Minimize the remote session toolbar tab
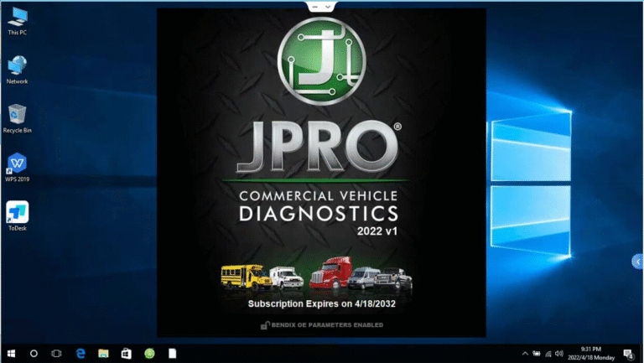The image size is (644, 363). 315,7
